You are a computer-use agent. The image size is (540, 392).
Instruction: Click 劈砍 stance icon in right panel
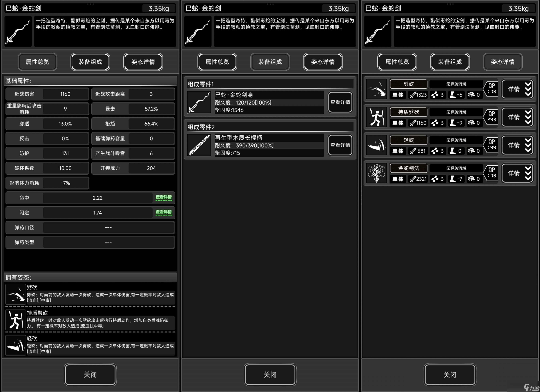[x=376, y=89]
